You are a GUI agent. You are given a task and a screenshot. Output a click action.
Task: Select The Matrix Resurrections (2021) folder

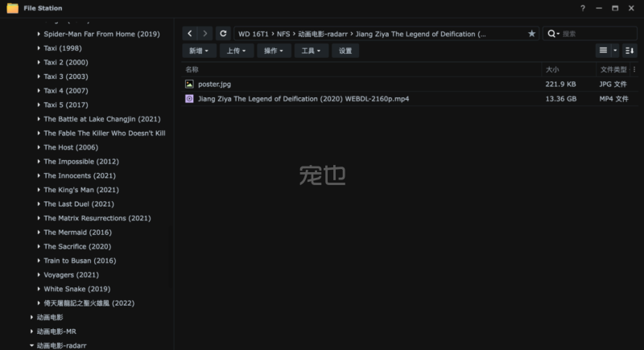(97, 218)
